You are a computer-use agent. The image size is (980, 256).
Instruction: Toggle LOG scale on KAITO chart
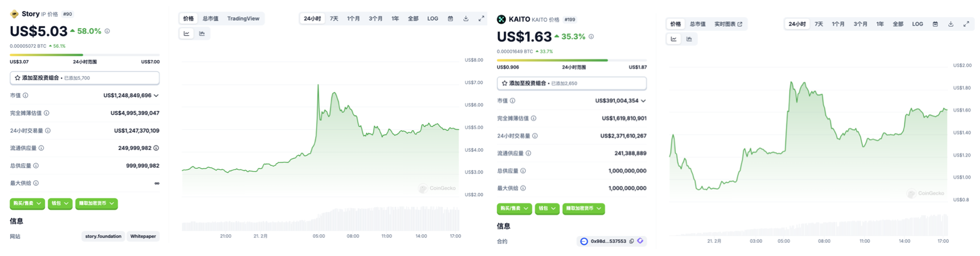click(x=917, y=24)
